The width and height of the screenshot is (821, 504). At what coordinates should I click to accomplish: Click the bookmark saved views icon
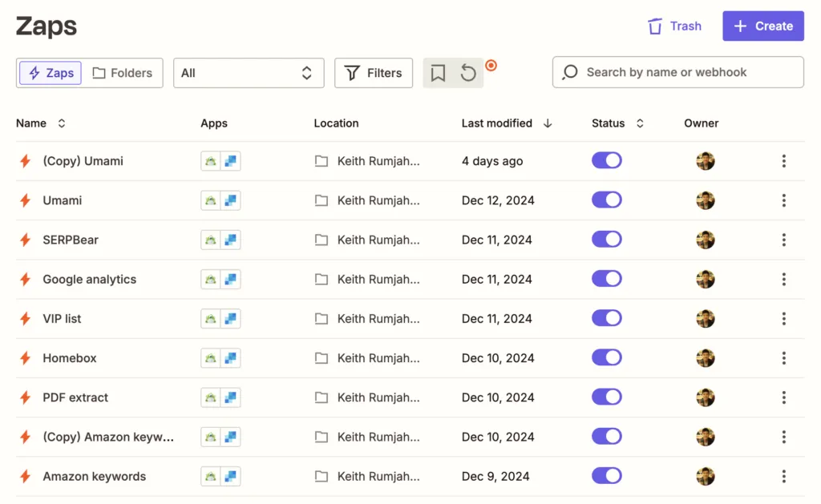tap(438, 73)
